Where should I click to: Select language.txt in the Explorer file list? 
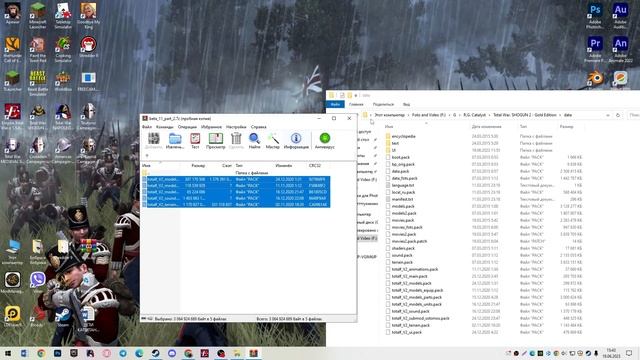pos(402,185)
